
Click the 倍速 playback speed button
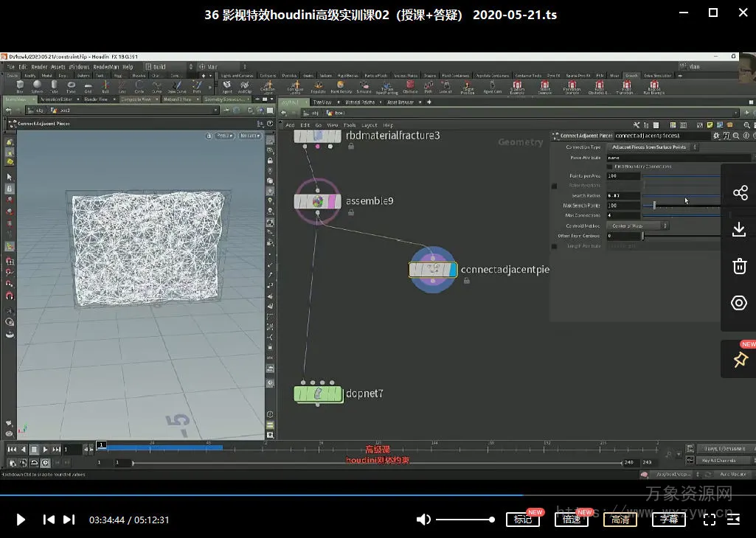click(x=571, y=520)
